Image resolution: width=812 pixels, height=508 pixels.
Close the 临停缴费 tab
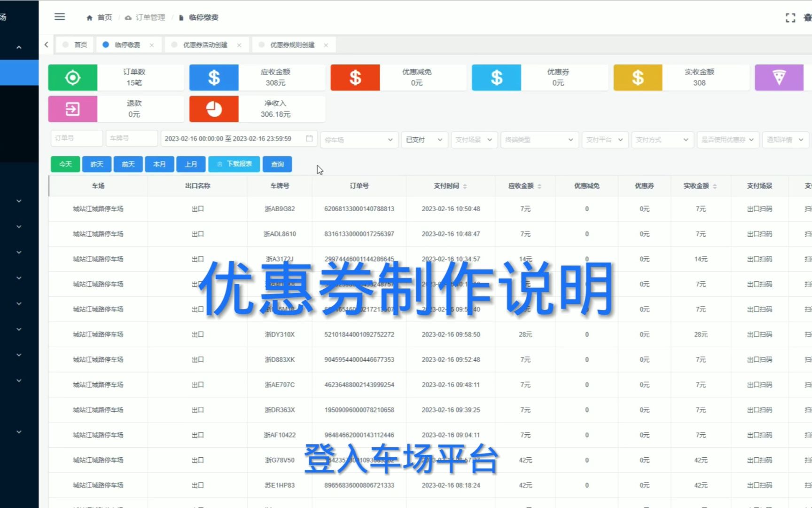pyautogui.click(x=152, y=45)
